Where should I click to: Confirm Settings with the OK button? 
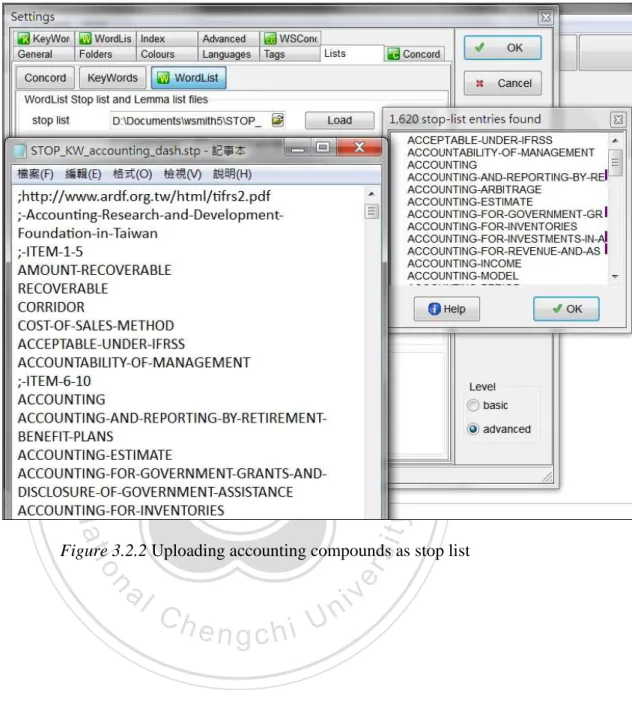(x=502, y=47)
